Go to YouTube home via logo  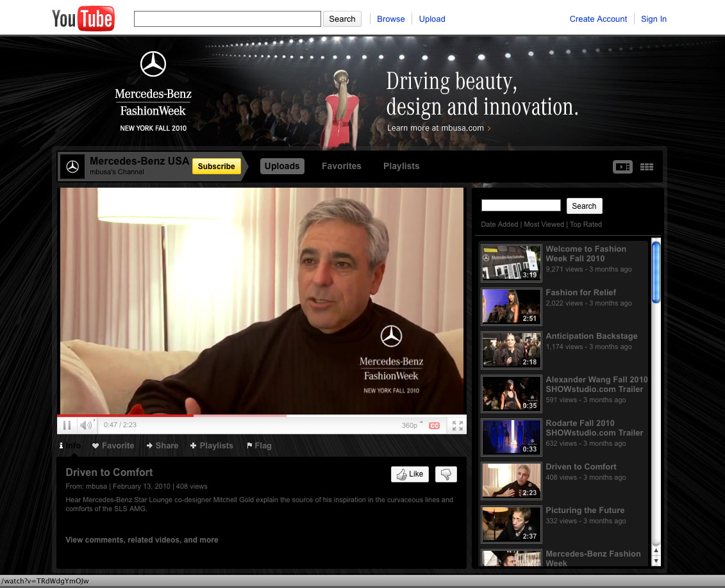[x=83, y=19]
